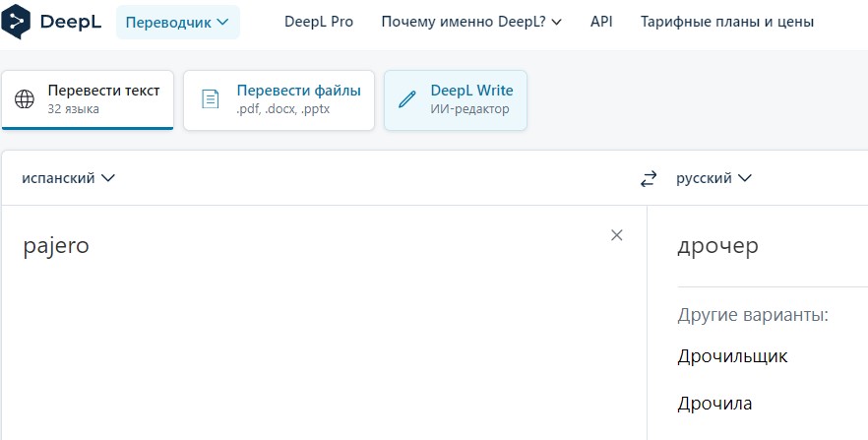868x440 pixels.
Task: Click the source text field containing pajero
Action: pos(324,323)
